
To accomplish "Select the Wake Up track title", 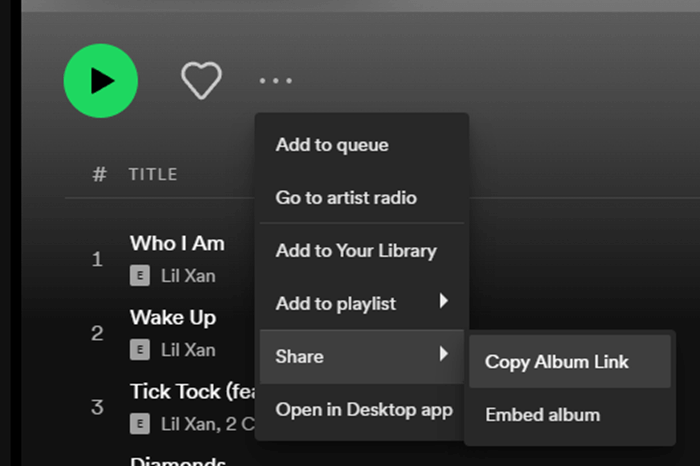I will [173, 317].
